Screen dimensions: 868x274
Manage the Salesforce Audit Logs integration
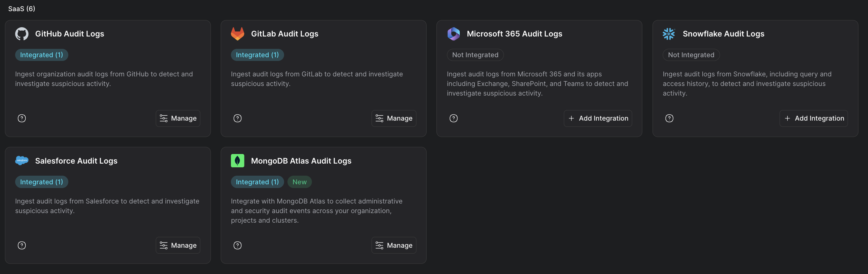point(178,245)
